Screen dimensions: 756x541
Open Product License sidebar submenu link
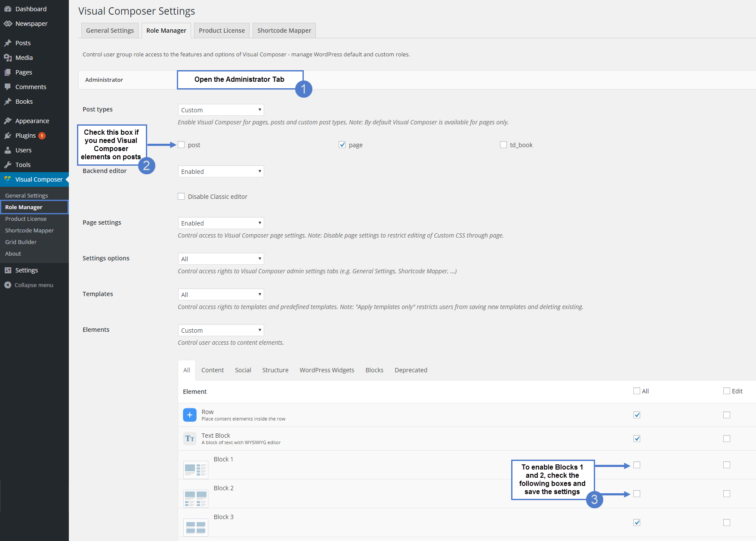(x=26, y=219)
